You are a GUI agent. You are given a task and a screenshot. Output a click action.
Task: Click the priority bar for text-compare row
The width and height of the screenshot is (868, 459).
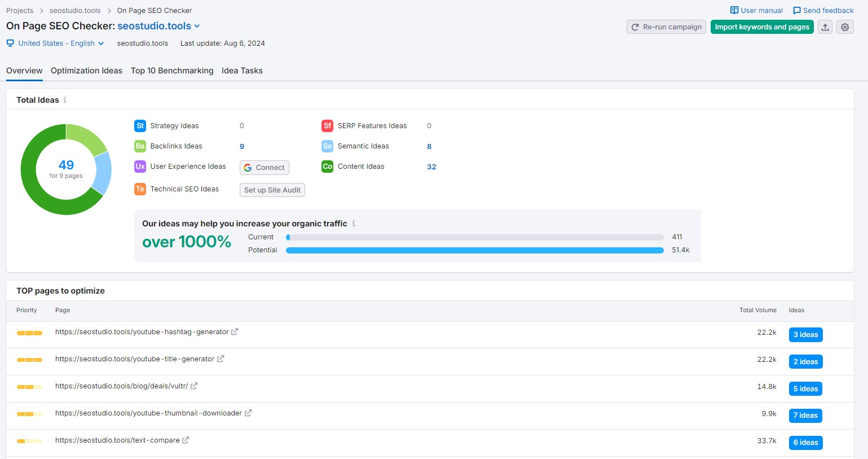29,441
